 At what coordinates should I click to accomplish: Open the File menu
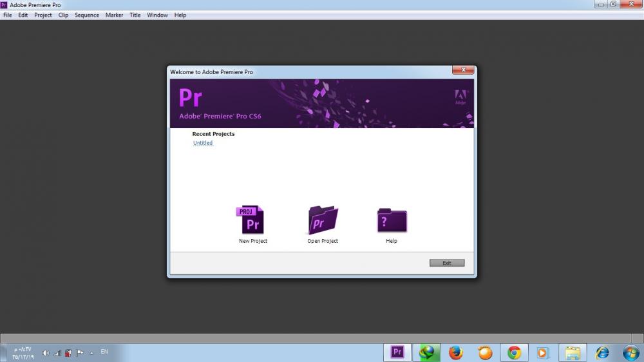click(8, 15)
